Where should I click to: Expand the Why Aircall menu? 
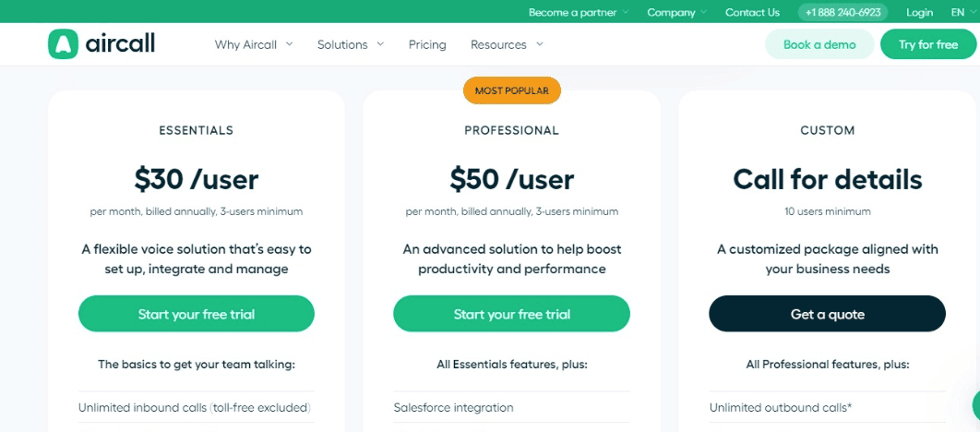click(x=254, y=44)
